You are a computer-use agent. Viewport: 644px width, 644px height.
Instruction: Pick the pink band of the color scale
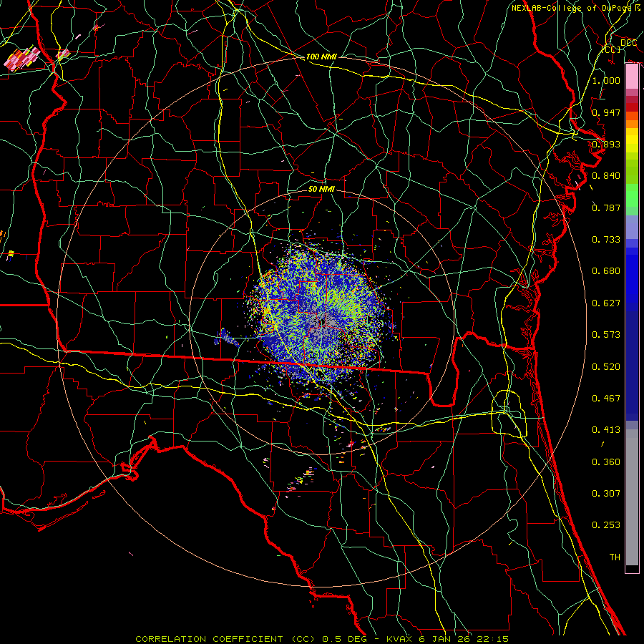point(632,77)
